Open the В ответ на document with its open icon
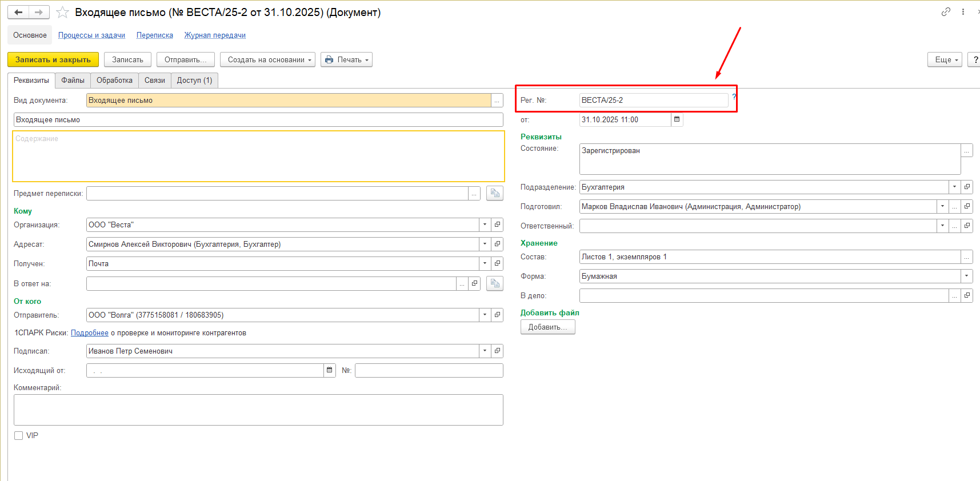 (474, 283)
